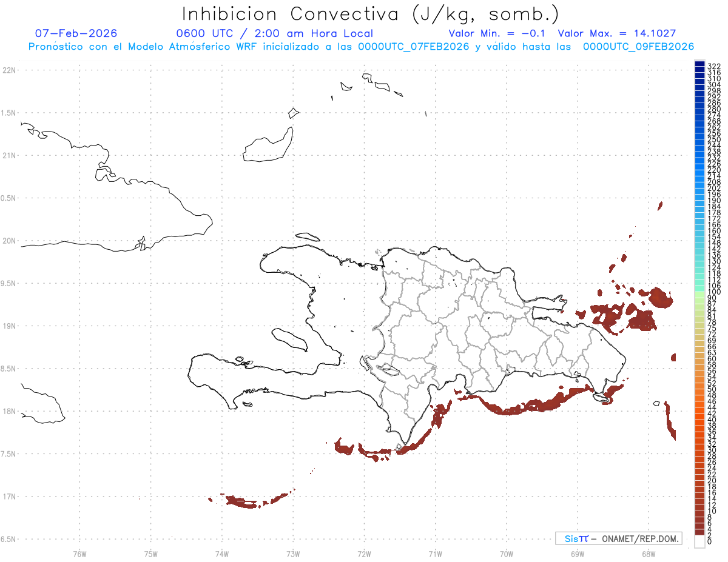Click the "18N" latitude label
The height and width of the screenshot is (562, 728).
[x=9, y=411]
